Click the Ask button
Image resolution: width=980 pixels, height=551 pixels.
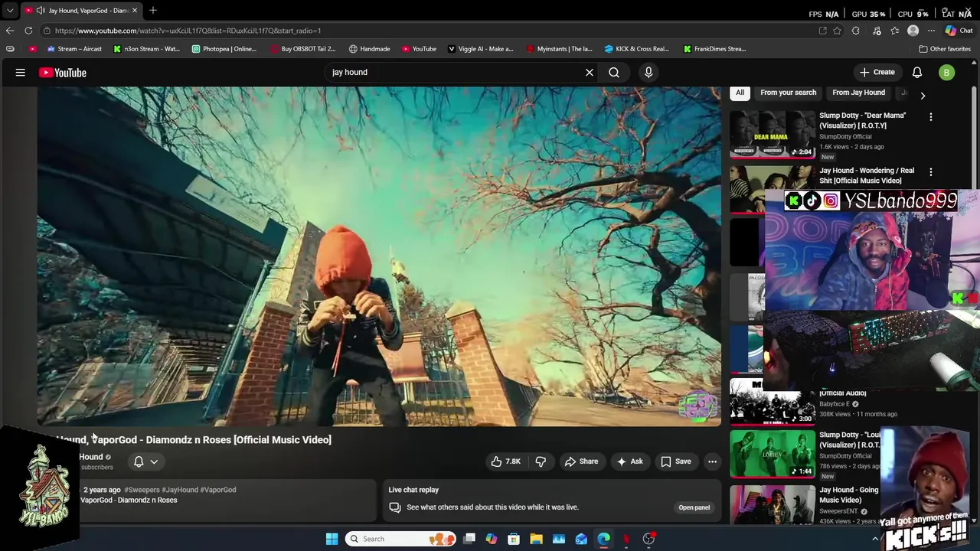coord(630,461)
